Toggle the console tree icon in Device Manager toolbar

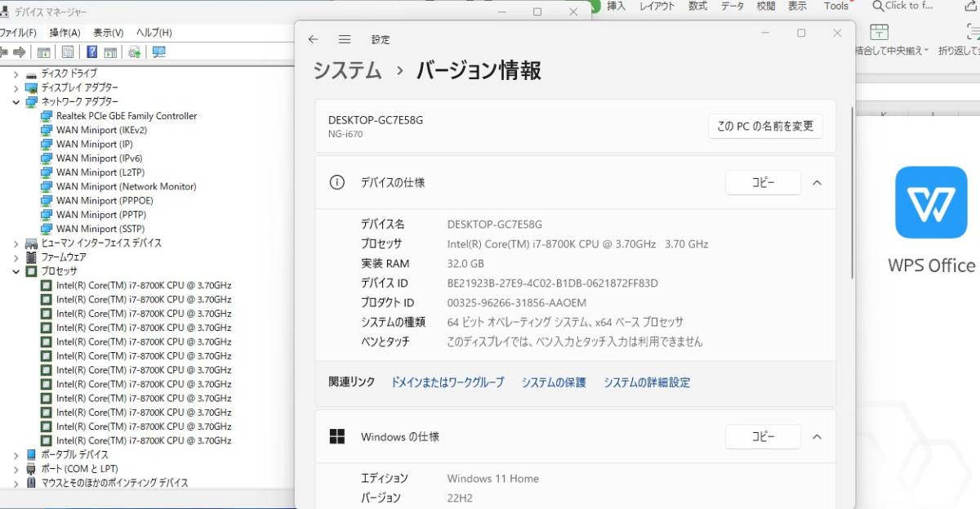point(43,52)
